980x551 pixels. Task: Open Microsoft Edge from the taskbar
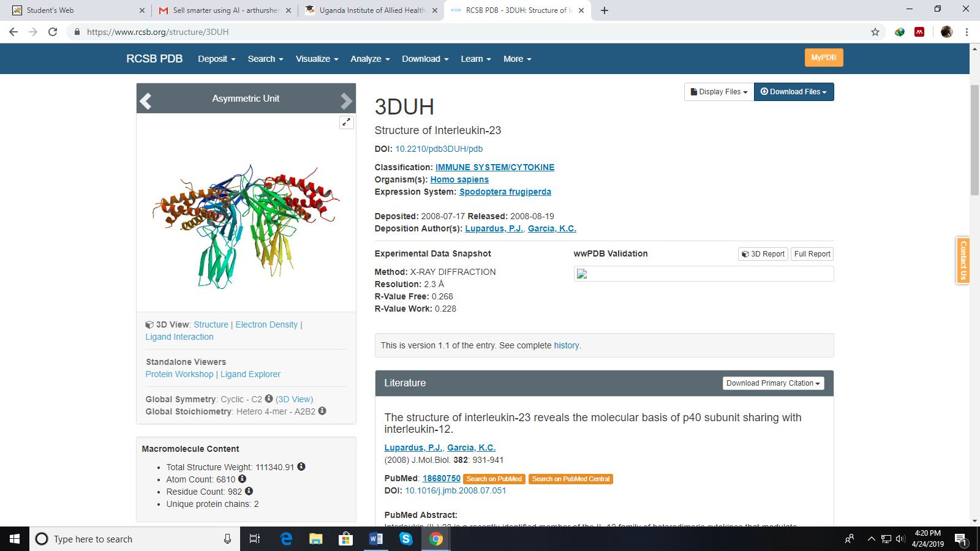(285, 539)
